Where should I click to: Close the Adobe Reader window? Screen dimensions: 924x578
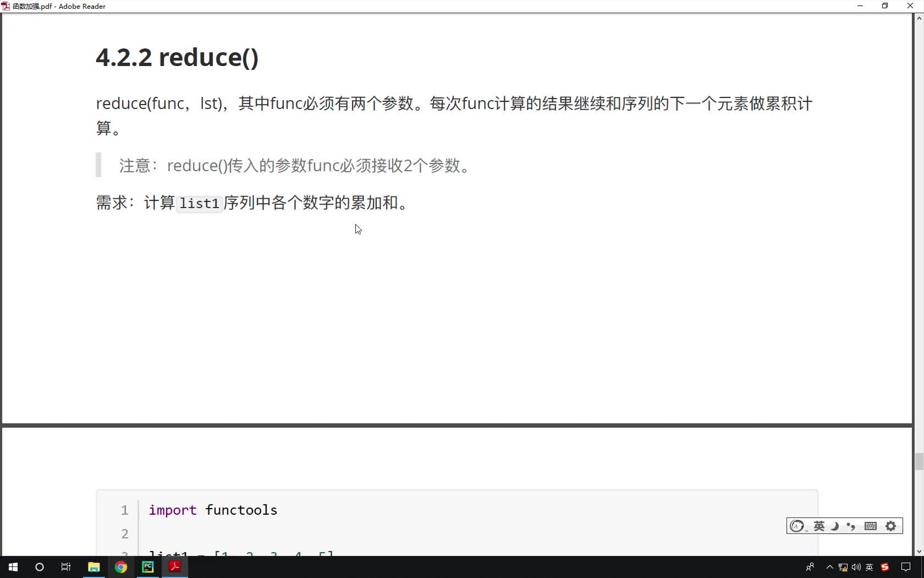tap(910, 6)
